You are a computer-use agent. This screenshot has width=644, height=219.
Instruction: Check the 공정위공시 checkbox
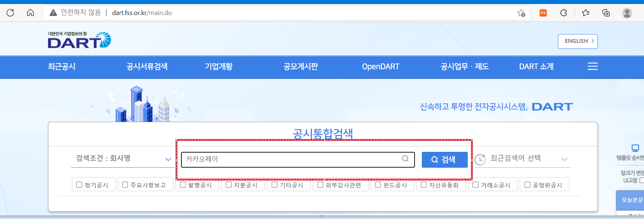pos(527,185)
